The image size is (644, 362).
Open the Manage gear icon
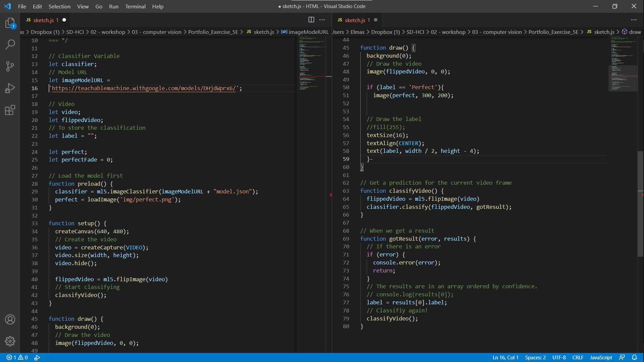point(10,341)
